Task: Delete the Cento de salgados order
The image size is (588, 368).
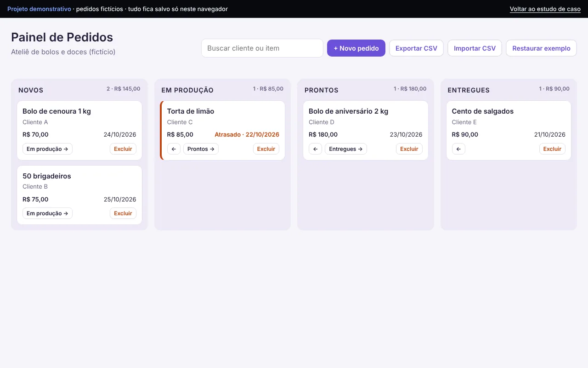Action: pos(552,149)
